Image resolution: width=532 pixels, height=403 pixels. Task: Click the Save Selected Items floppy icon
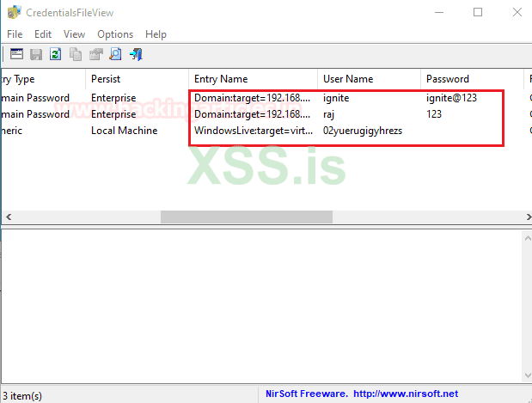click(36, 54)
